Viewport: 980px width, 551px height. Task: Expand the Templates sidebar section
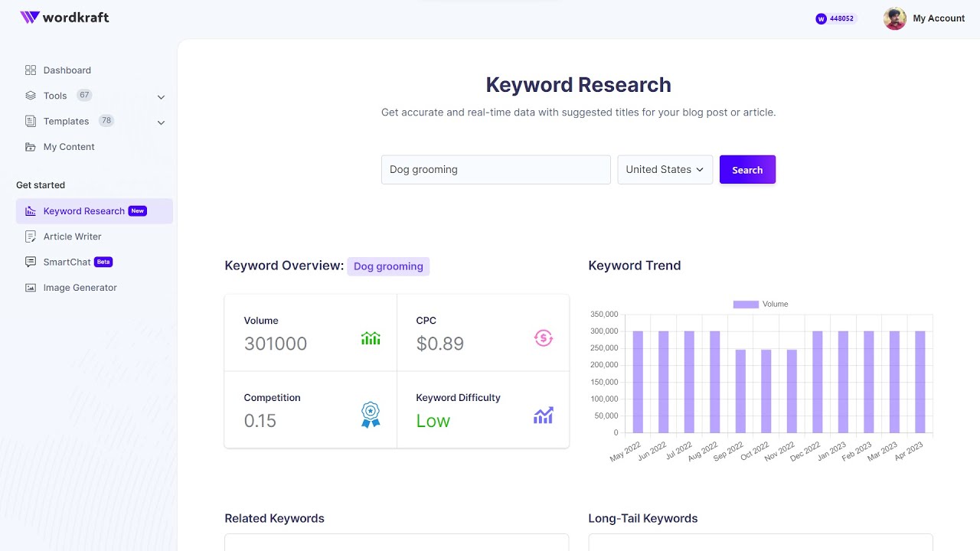point(161,122)
